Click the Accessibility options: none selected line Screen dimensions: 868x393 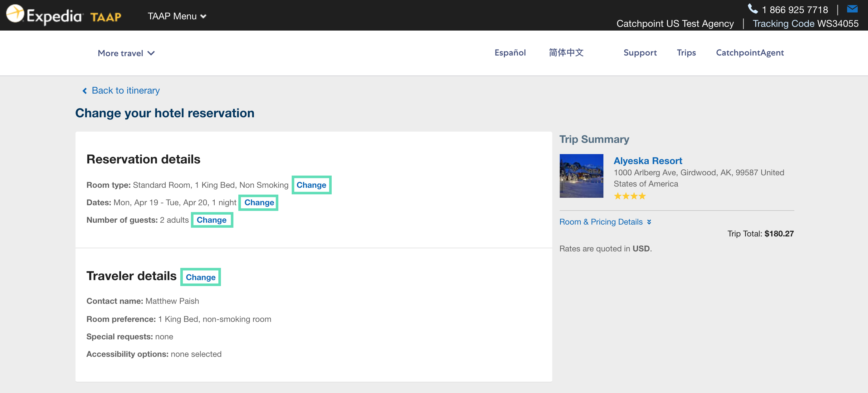(x=154, y=354)
